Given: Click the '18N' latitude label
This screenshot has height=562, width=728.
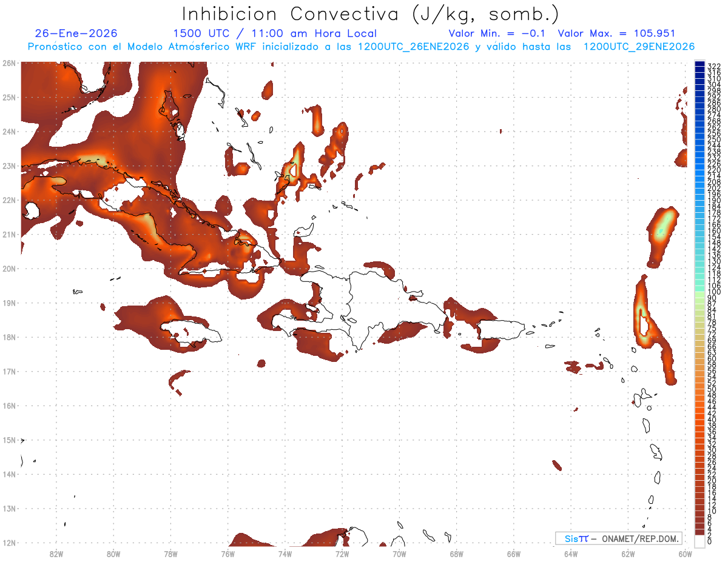Looking at the screenshot, I should (8, 337).
